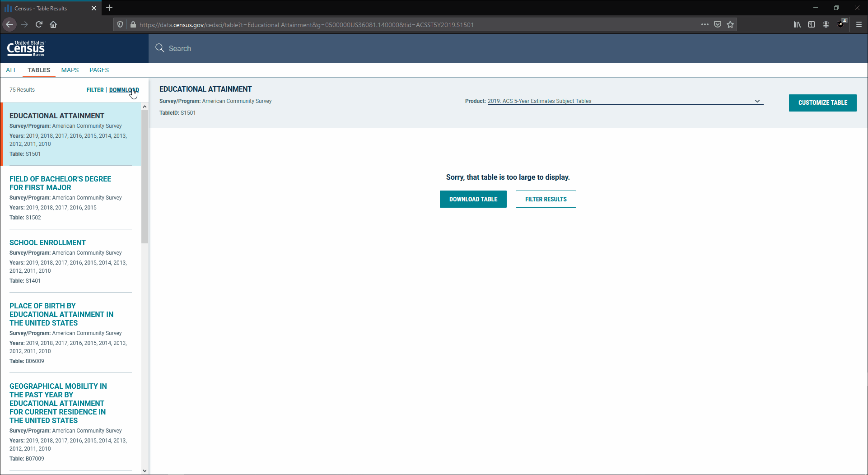Click the DOWNLOAD TABLE button

pyautogui.click(x=473, y=199)
